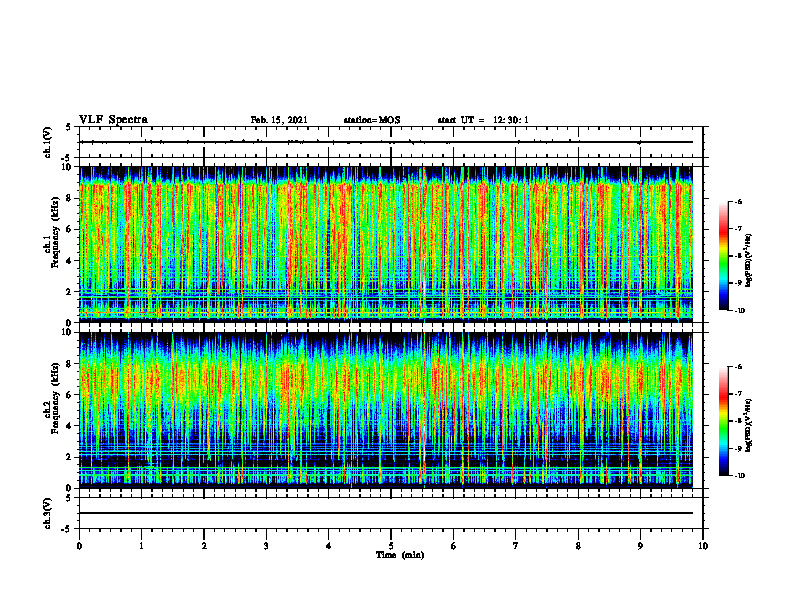Click the time axis tick label "9"

[x=640, y=546]
